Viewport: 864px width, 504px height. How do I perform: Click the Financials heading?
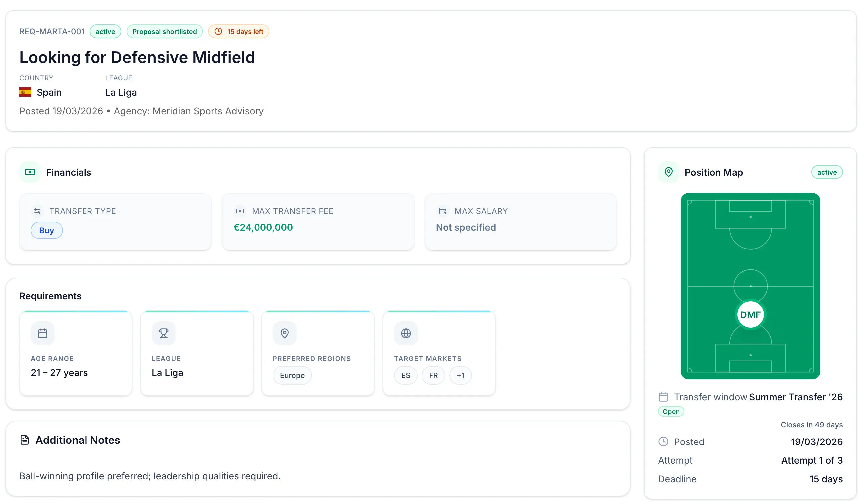click(69, 172)
